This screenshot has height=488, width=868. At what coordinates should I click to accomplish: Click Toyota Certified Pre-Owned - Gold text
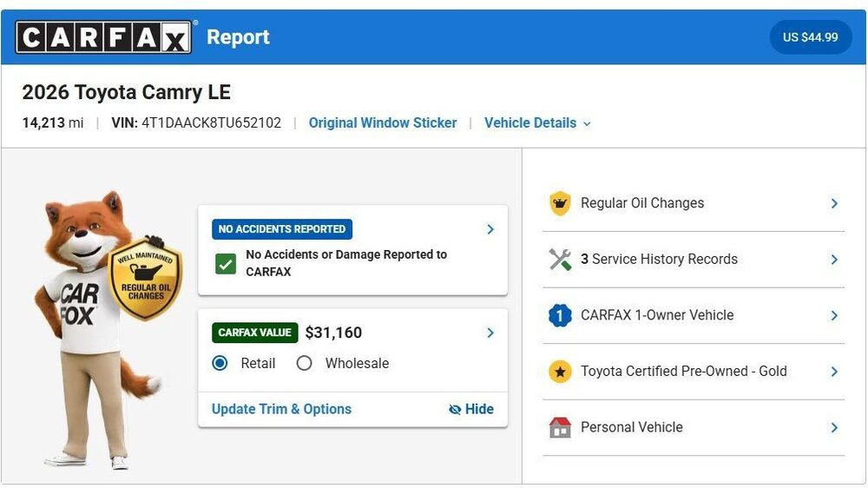tap(684, 371)
